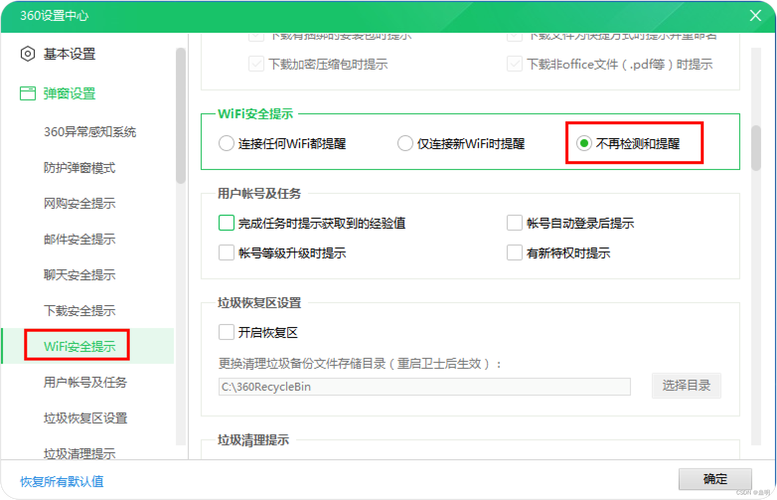
Task: Select 仅连接新WiFi时提醒 radio option
Action: tap(405, 144)
